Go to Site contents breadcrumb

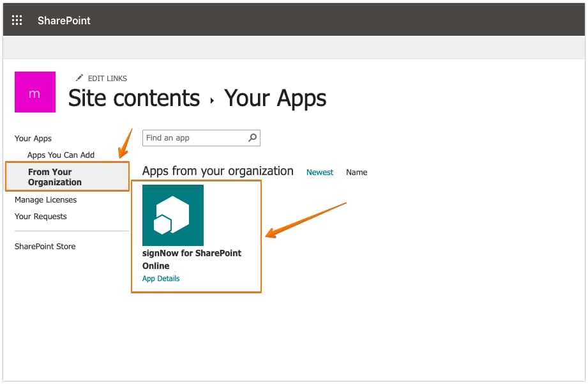pos(134,98)
